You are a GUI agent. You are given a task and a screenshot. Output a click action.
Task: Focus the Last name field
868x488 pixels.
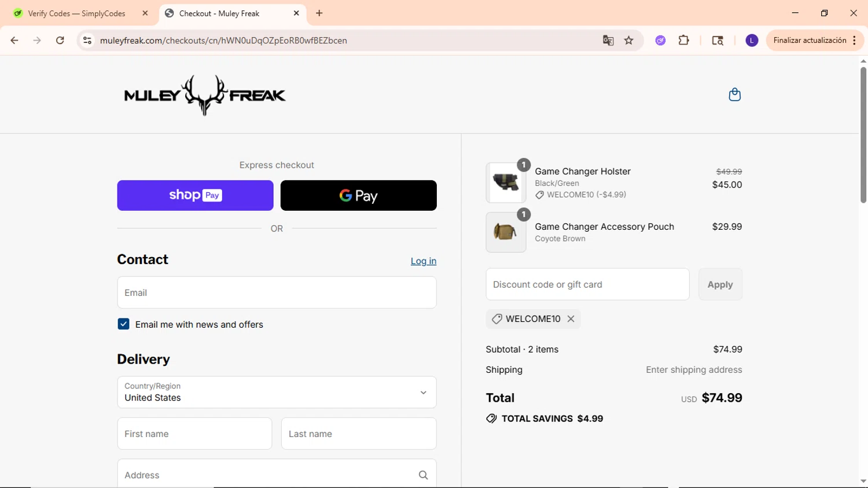coord(359,434)
